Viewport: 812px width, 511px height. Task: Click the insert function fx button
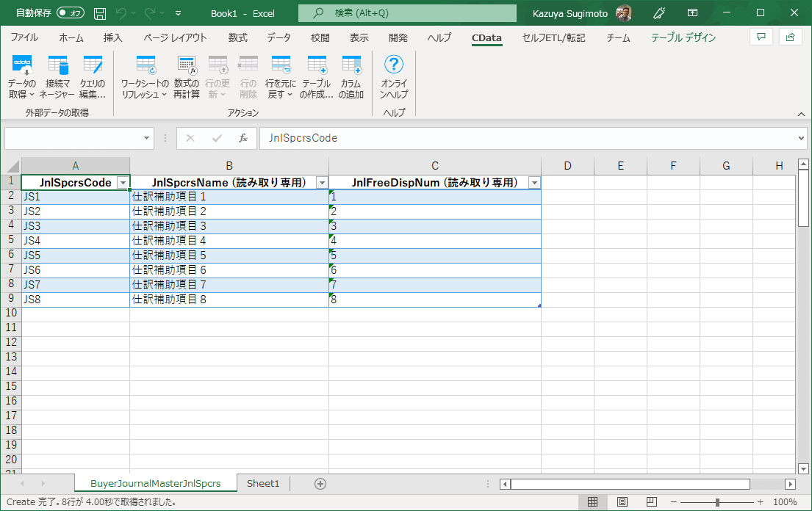click(x=242, y=138)
